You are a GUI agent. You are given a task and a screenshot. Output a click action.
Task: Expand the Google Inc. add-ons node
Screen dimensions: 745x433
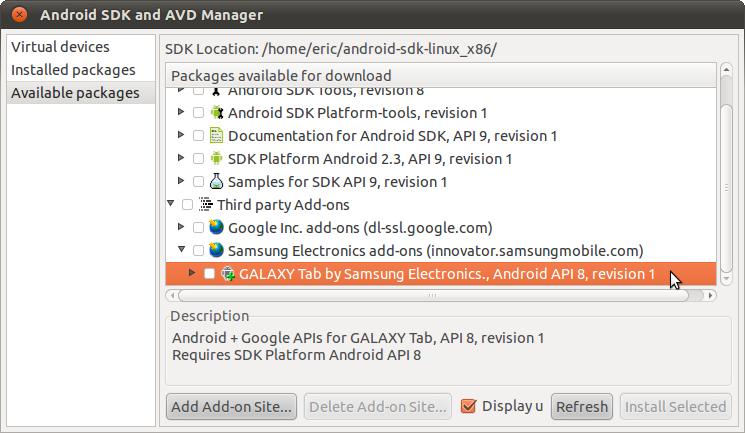point(181,227)
